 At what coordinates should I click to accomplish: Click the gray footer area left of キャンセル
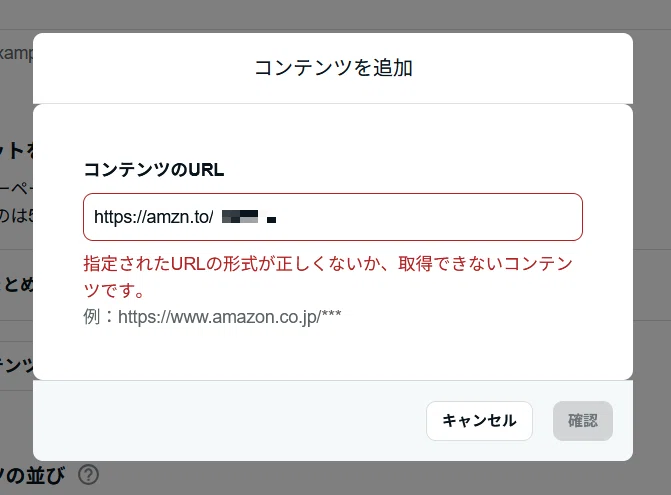tap(229, 421)
